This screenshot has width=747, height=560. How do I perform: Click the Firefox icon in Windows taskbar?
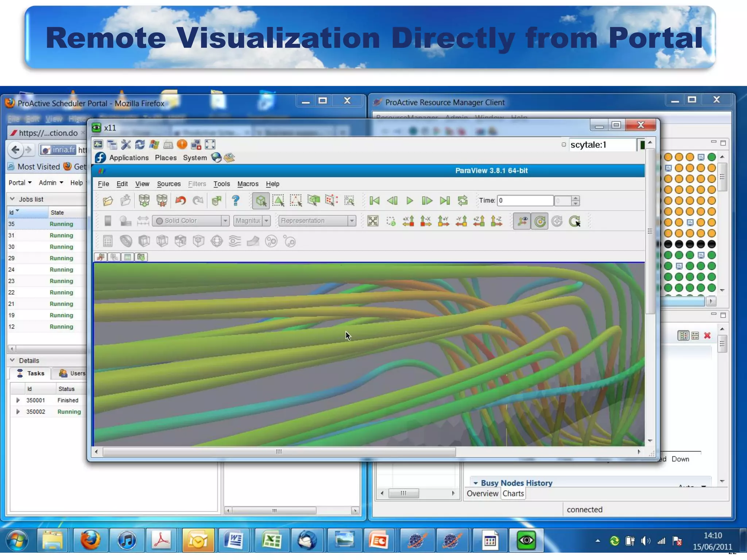(x=90, y=540)
